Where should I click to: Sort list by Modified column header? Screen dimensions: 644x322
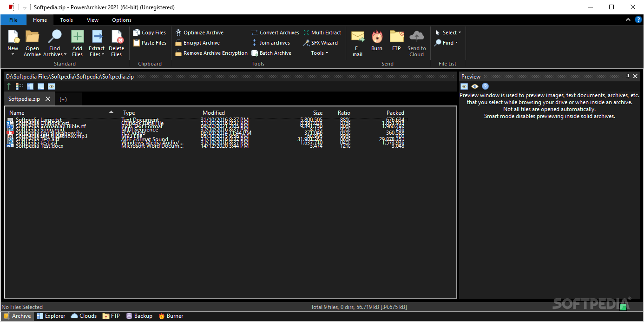coord(214,112)
